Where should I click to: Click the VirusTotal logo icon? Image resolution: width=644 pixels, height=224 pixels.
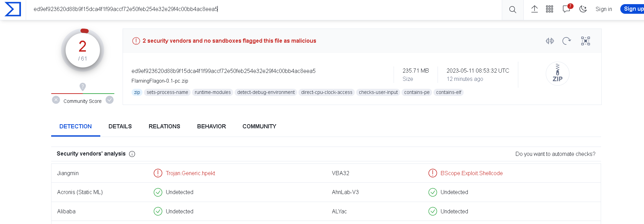coord(13,9)
